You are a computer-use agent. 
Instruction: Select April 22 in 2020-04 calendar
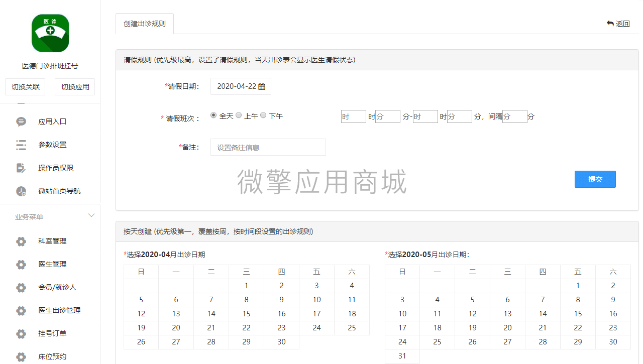[x=246, y=328]
